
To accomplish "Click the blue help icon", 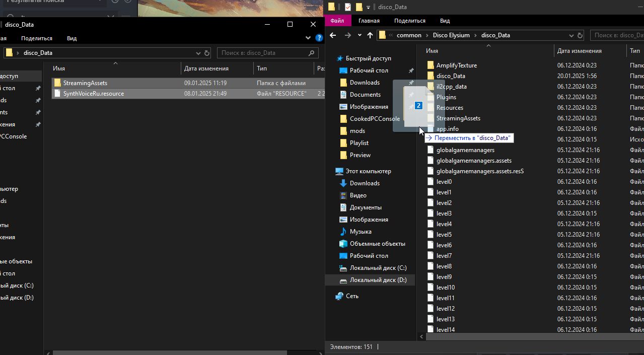I will pos(318,38).
